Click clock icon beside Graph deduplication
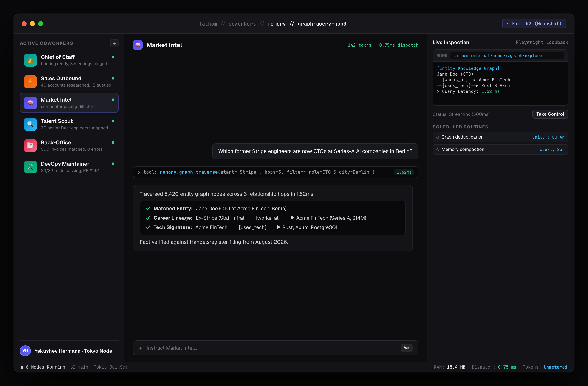The width and height of the screenshot is (588, 386). (x=438, y=137)
